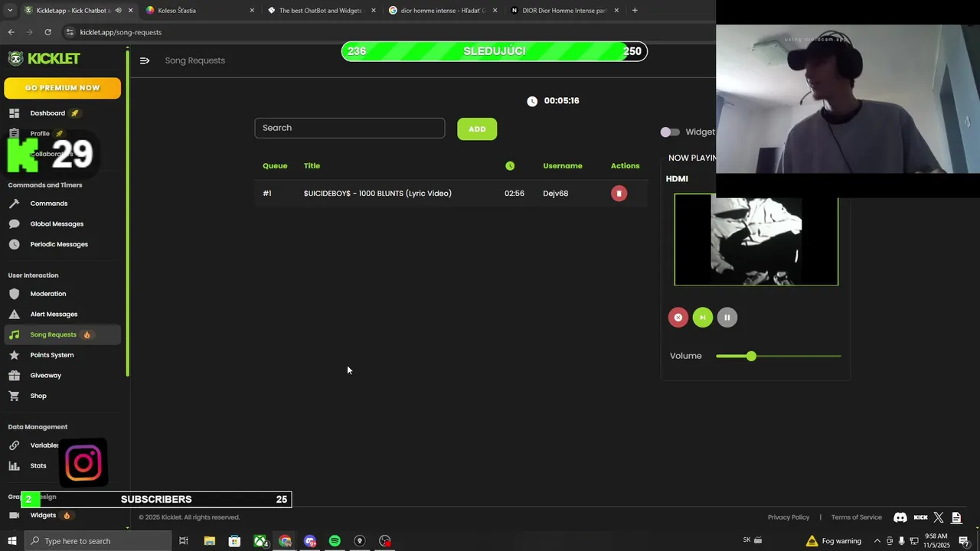Open the Terms of Service link
This screenshot has width=980, height=551.
tap(857, 517)
